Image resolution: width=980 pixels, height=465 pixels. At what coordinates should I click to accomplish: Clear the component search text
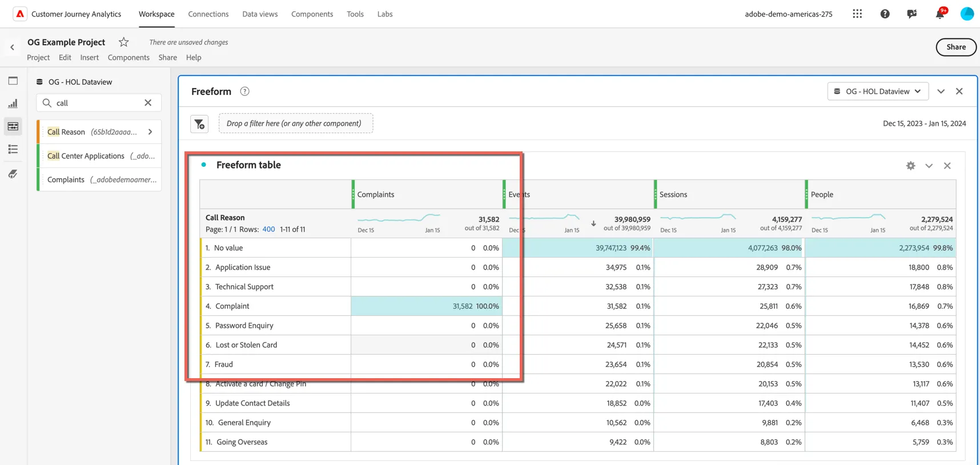pyautogui.click(x=148, y=103)
